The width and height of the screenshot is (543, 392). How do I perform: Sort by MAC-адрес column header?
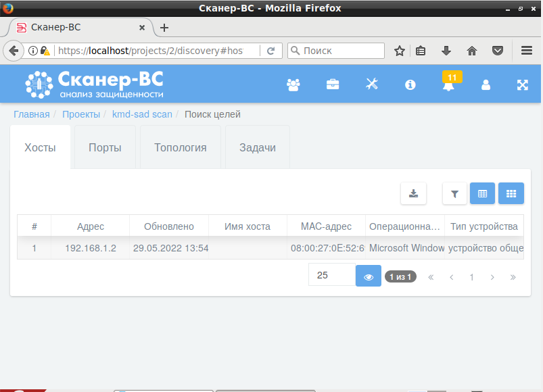pos(326,226)
